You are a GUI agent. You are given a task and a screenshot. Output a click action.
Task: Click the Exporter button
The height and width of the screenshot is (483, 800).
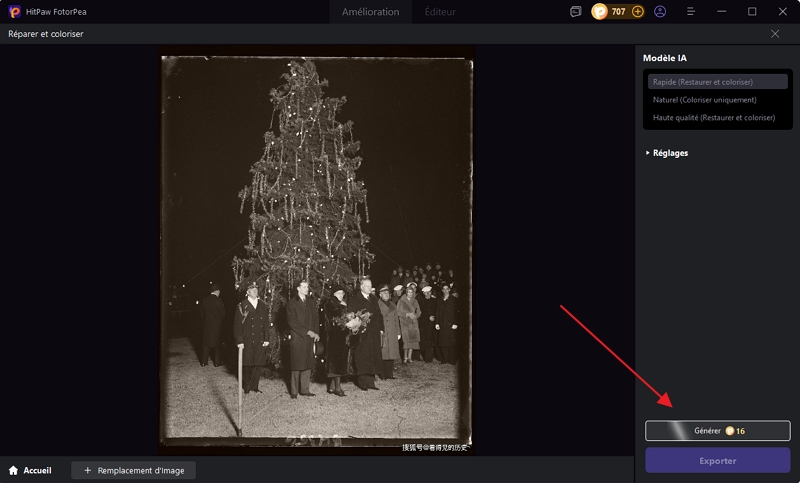click(717, 461)
